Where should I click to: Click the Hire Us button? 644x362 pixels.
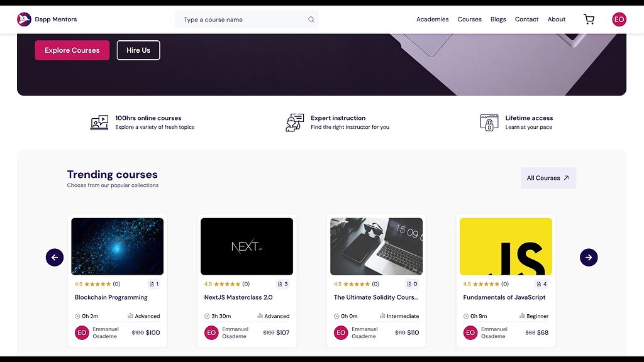tap(138, 49)
